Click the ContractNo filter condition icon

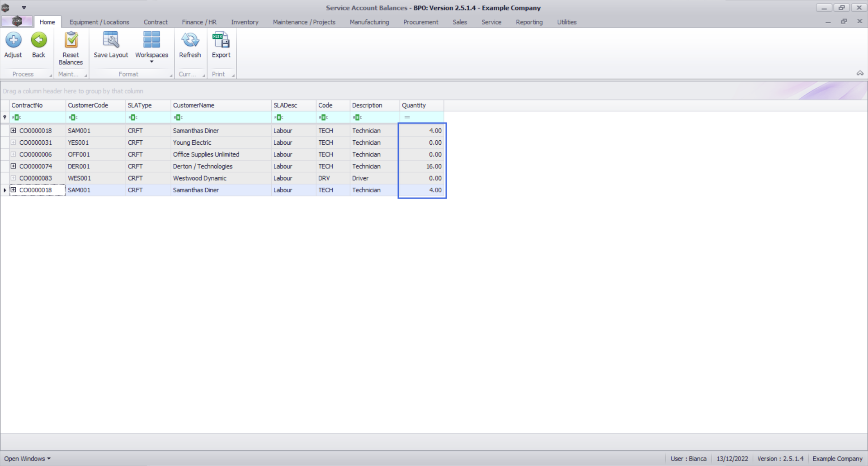click(x=17, y=118)
